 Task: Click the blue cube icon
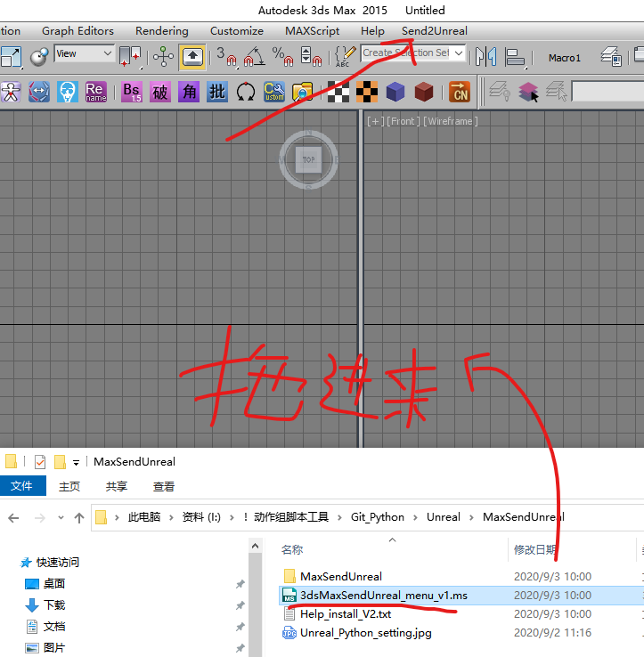point(395,92)
